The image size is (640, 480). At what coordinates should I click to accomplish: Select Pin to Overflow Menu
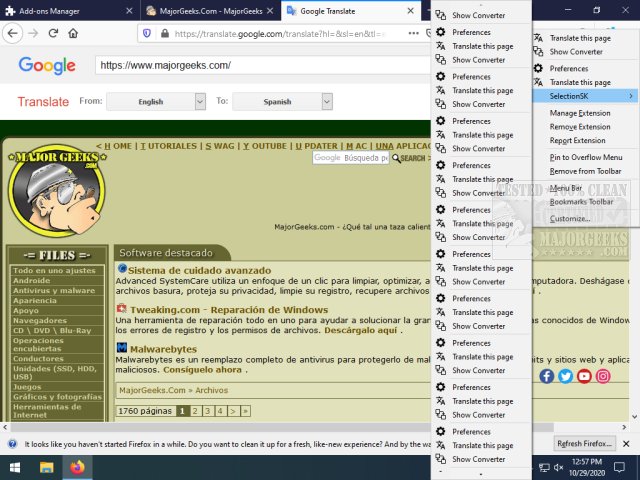point(586,158)
